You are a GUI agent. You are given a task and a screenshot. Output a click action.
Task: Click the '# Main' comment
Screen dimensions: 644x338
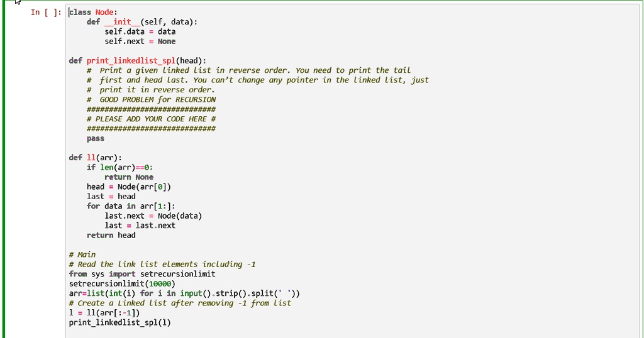point(82,254)
